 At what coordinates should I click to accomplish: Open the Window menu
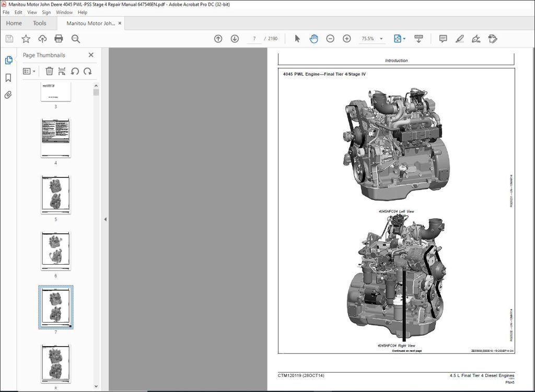pyautogui.click(x=64, y=13)
